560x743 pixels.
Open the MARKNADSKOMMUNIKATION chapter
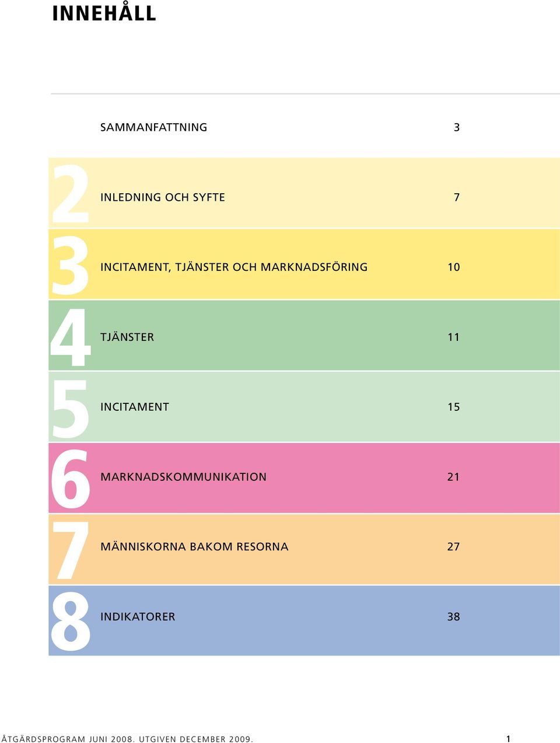[x=183, y=477]
